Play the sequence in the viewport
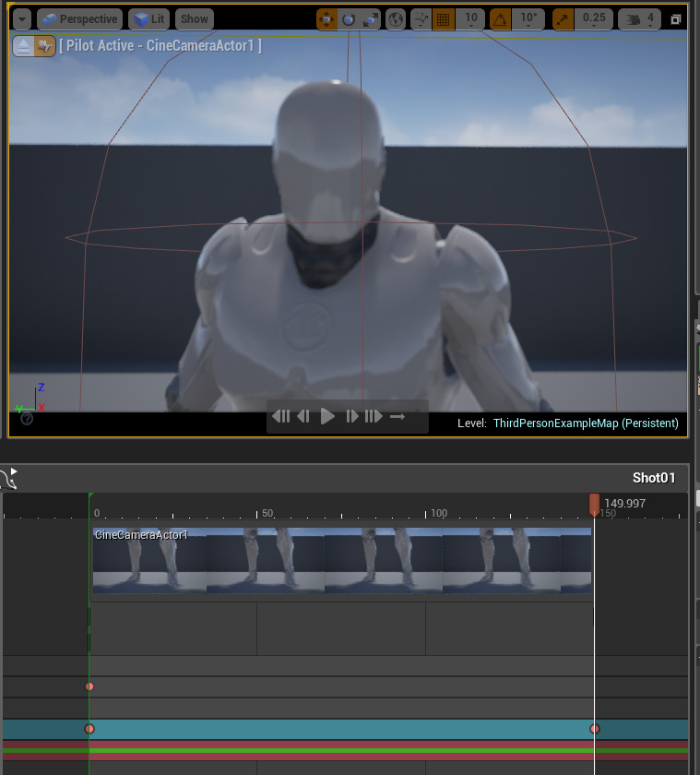The width and height of the screenshot is (700, 775). [327, 417]
